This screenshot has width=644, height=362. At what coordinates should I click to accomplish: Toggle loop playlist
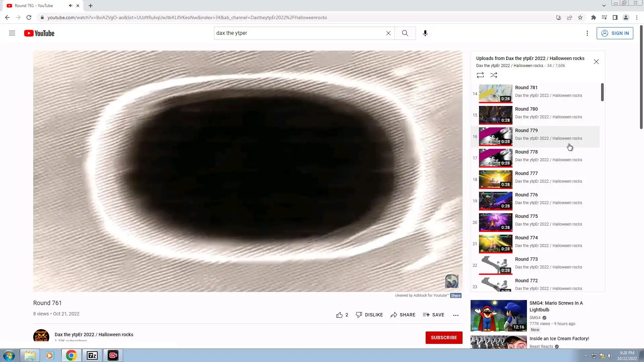[480, 75]
